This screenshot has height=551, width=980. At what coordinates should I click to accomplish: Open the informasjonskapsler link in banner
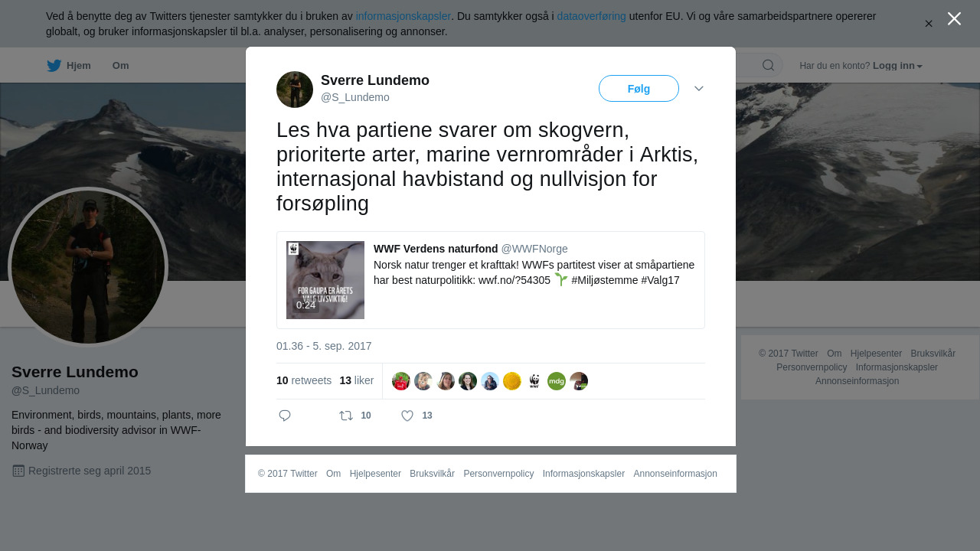click(403, 16)
